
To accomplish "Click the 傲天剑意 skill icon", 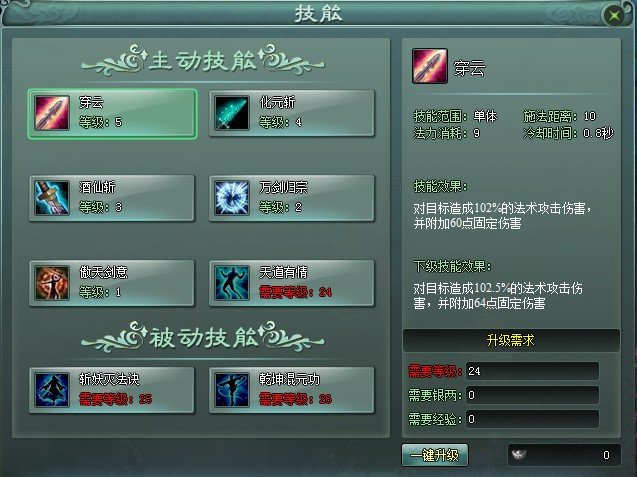I will pyautogui.click(x=52, y=283).
